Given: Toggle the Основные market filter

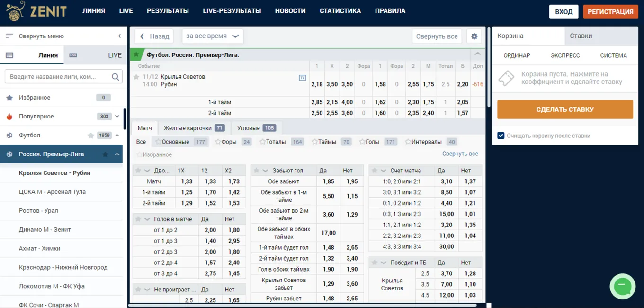Looking at the screenshot, I should [x=180, y=142].
